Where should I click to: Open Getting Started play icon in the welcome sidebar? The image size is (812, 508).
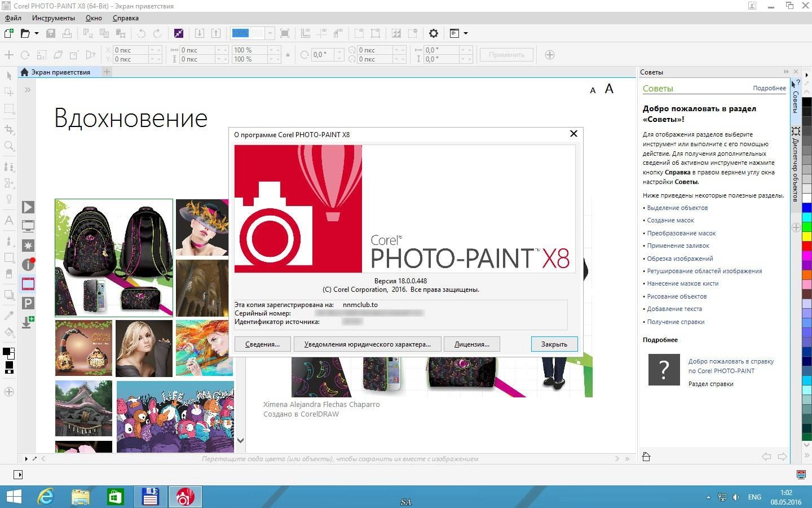[x=28, y=207]
